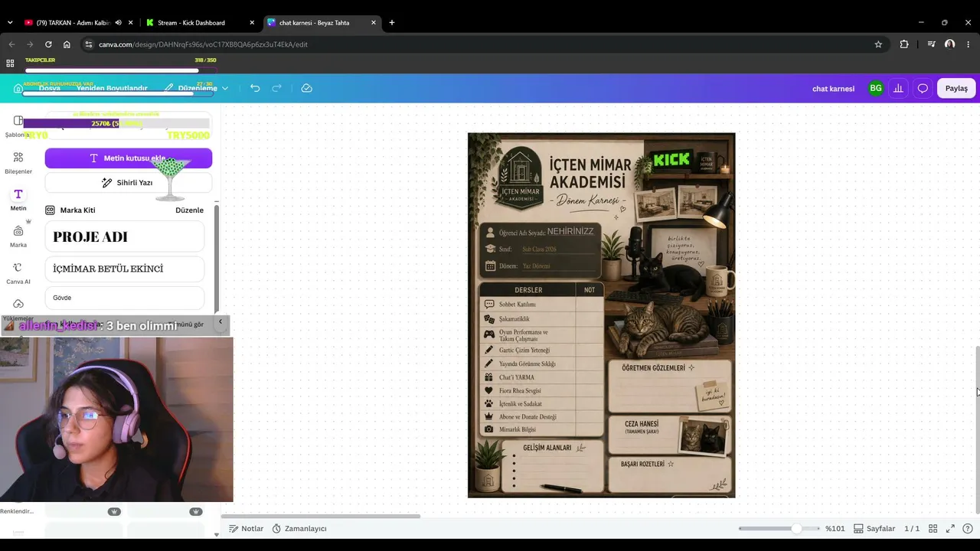The image size is (980, 551).
Task: Open the Canva home icon
Action: pyautogui.click(x=18, y=88)
